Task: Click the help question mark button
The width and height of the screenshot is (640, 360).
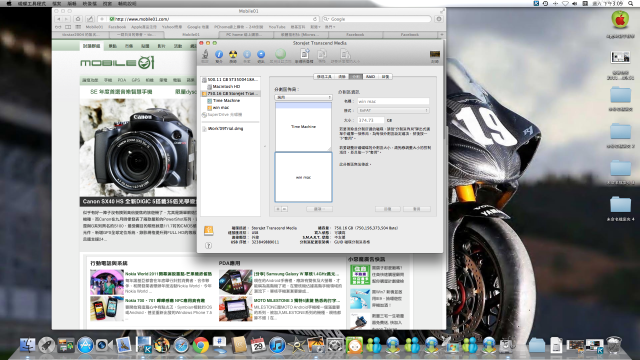Action: tap(209, 245)
